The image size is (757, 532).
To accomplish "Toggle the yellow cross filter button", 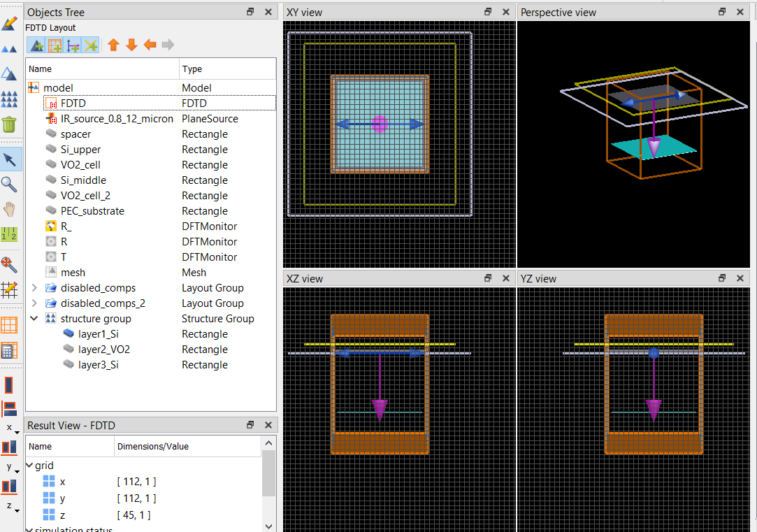I will tap(91, 45).
